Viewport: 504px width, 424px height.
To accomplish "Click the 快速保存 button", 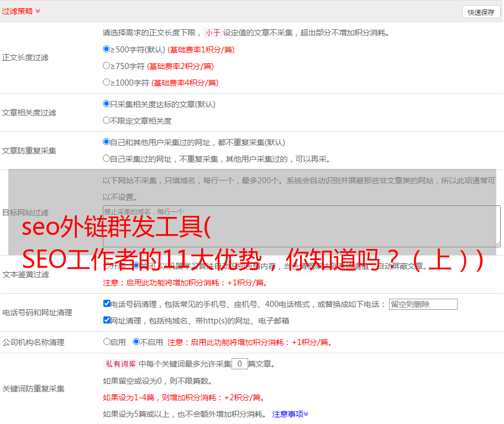I will point(481,12).
